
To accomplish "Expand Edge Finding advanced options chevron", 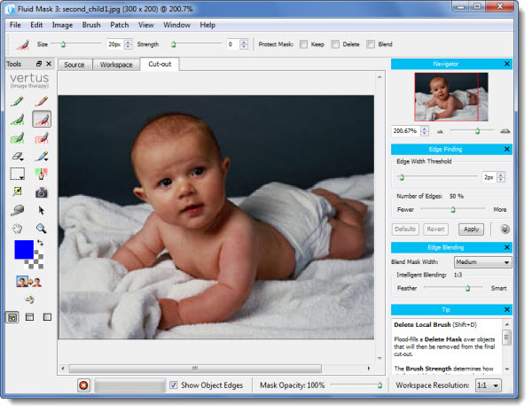I will click(x=504, y=229).
